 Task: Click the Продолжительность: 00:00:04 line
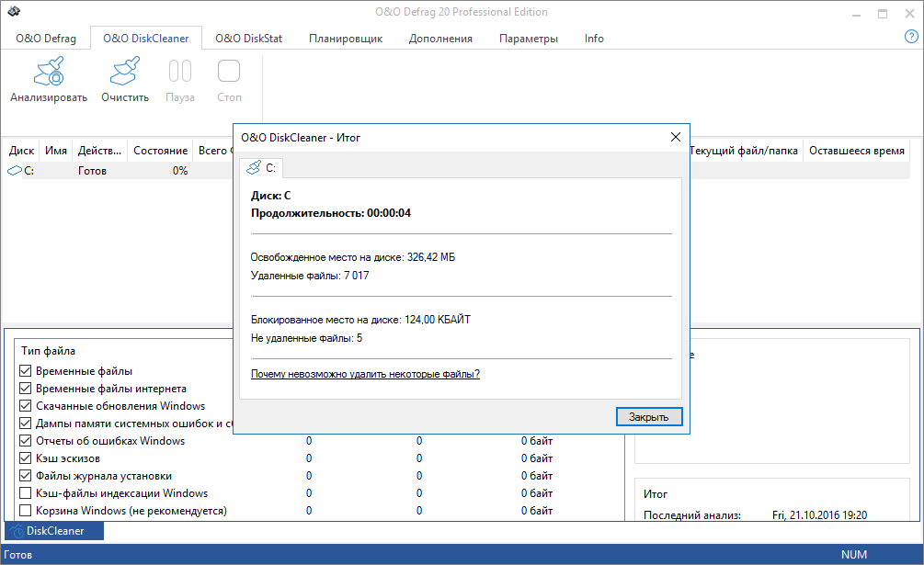[331, 213]
